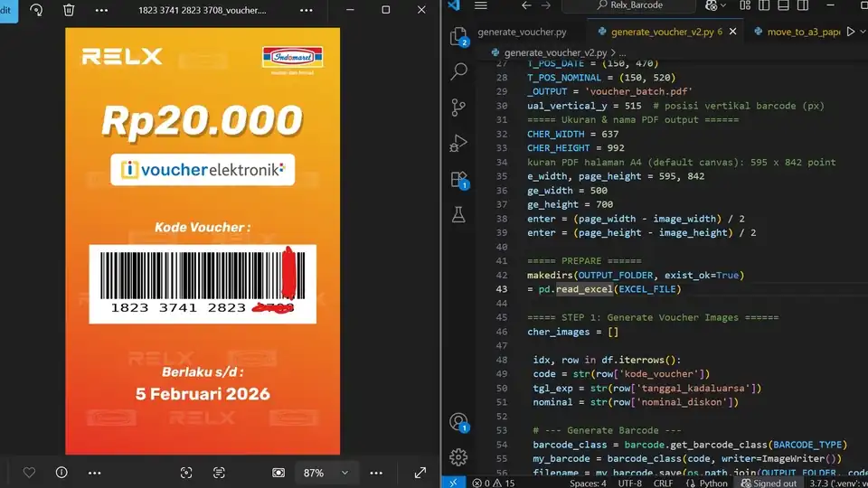The width and height of the screenshot is (868, 488).
Task: Customize layout icon in VS Code title bar
Action: coord(745,5)
